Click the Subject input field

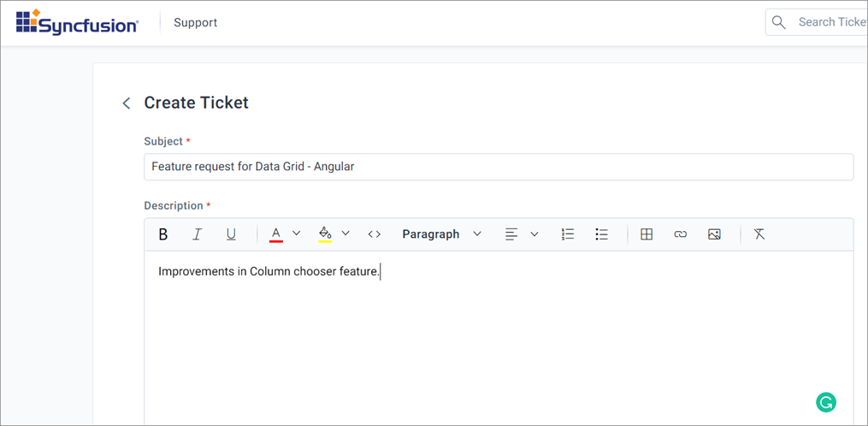pos(498,167)
